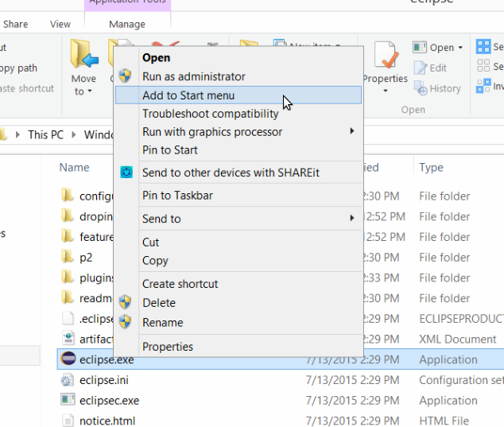This screenshot has height=427, width=504.
Task: Click the Move to folder icon
Action: click(83, 54)
